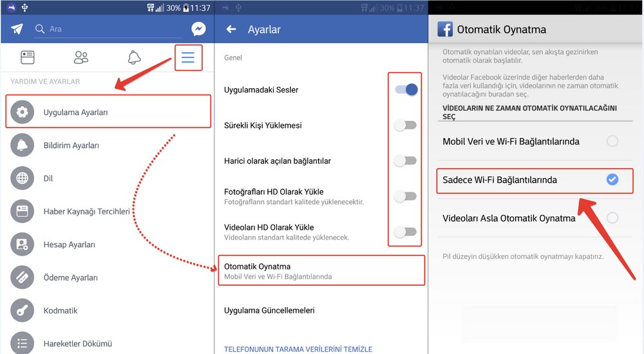The width and height of the screenshot is (644, 354).
Task: Open the friends requests tab icon
Action: [81, 58]
